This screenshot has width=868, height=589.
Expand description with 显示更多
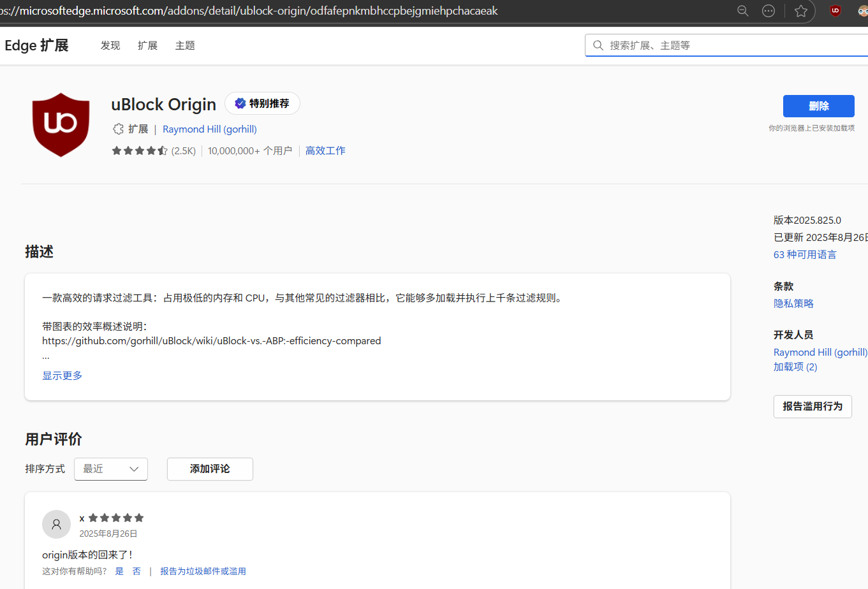pyautogui.click(x=63, y=375)
